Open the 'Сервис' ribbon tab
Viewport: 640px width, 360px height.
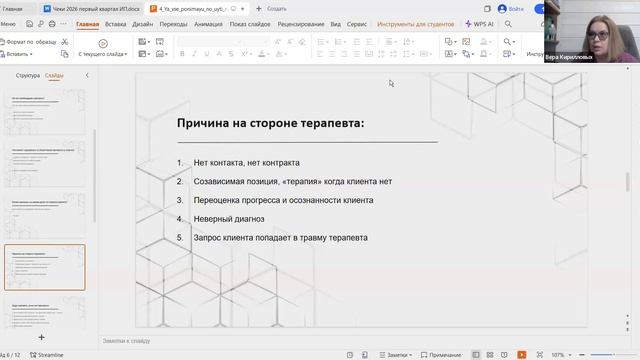pos(357,24)
